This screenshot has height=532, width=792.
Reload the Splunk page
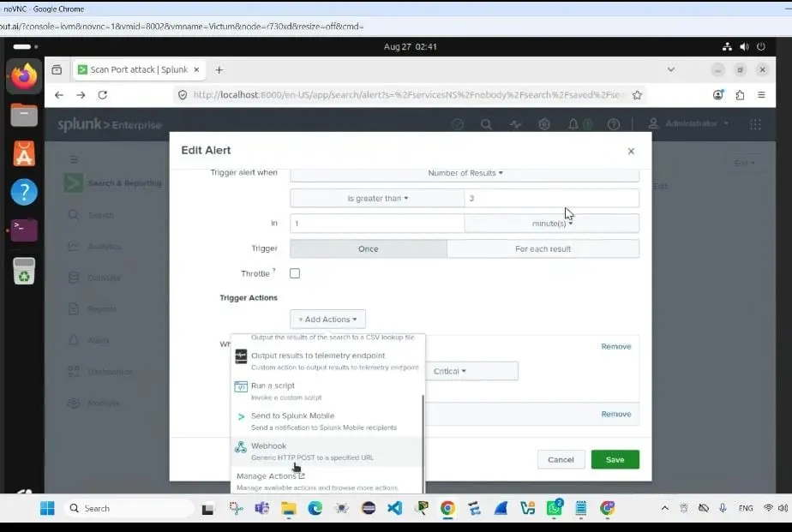coord(103,95)
